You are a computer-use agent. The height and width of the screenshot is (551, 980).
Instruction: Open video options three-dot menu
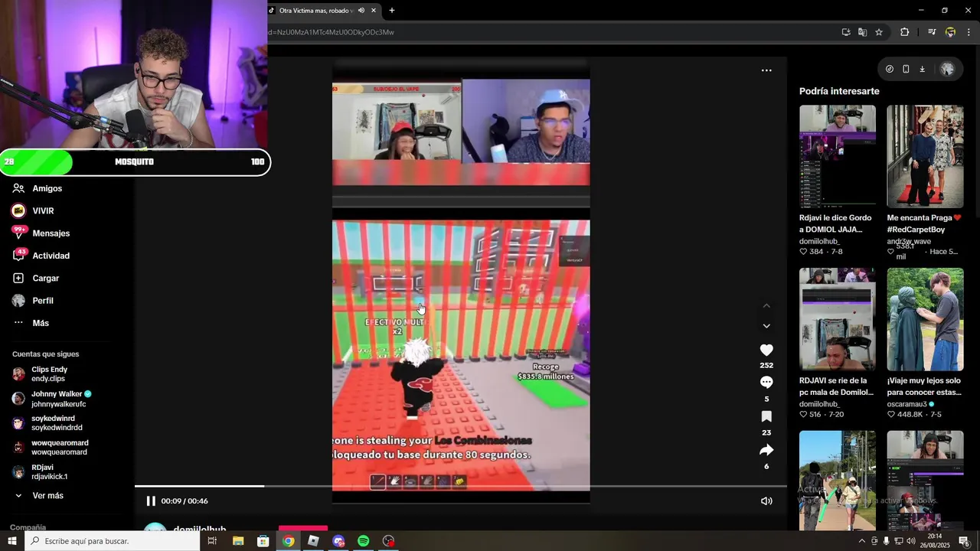[766, 70]
